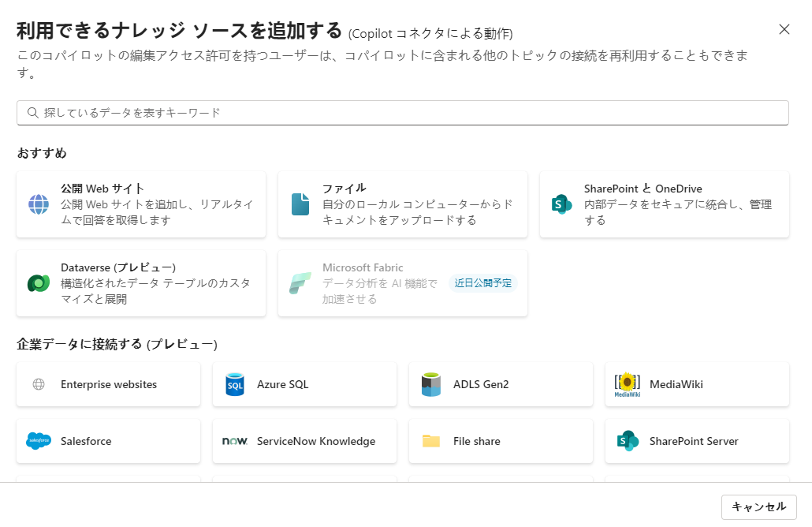This screenshot has width=812, height=527.
Task: Open the Azure SQL connector
Action: tap(304, 384)
